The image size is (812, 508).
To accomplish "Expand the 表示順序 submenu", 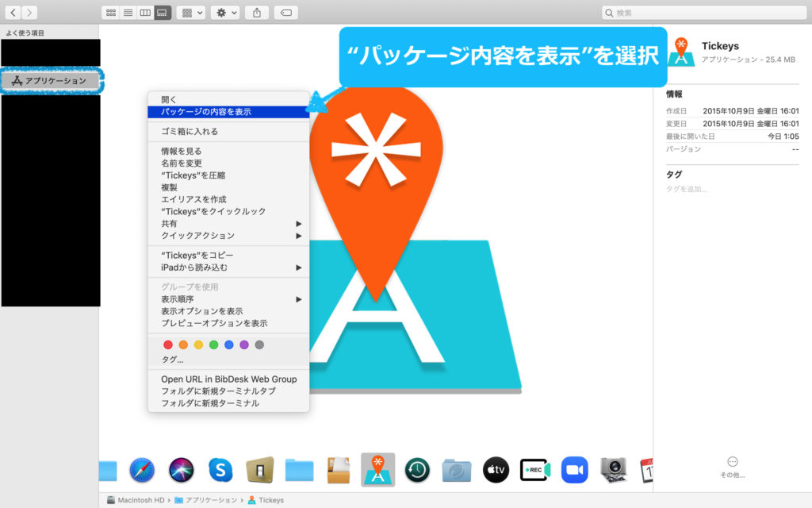I will click(228, 299).
